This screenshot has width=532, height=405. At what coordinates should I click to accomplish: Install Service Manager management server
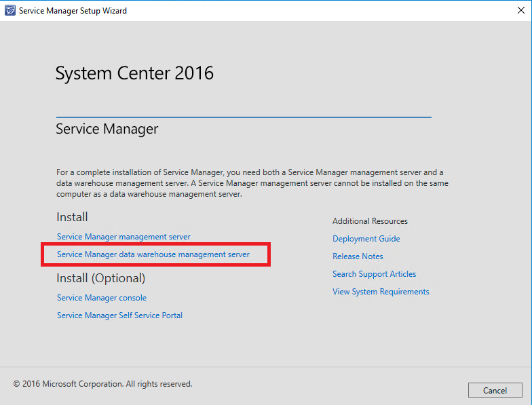coord(123,237)
